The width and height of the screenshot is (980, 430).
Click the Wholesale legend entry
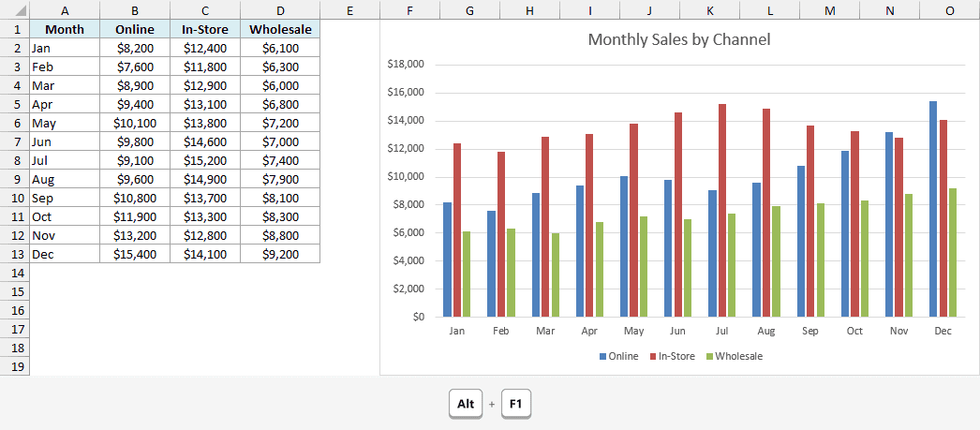point(735,356)
